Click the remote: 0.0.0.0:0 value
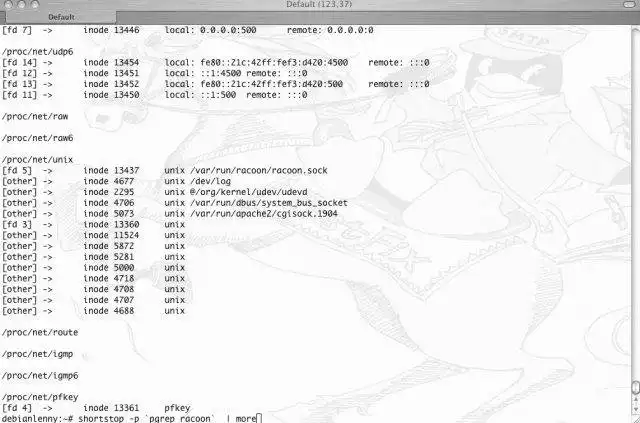Viewport: 640px width, 423px height. point(330,30)
